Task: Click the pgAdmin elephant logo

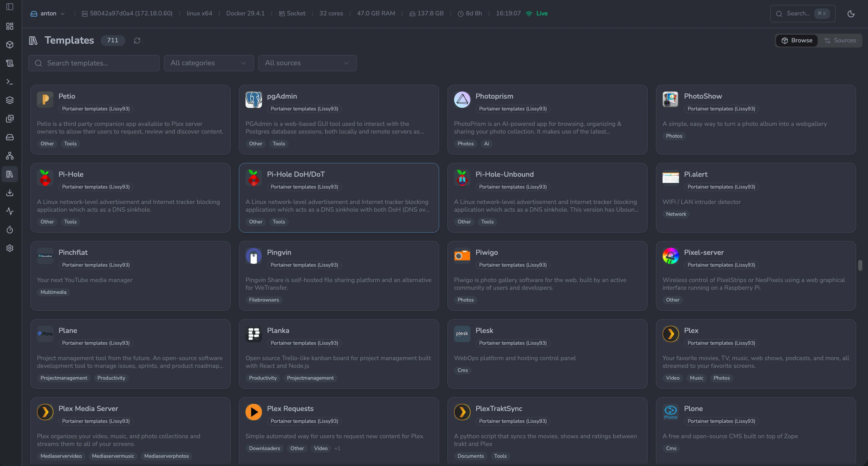Action: (254, 100)
